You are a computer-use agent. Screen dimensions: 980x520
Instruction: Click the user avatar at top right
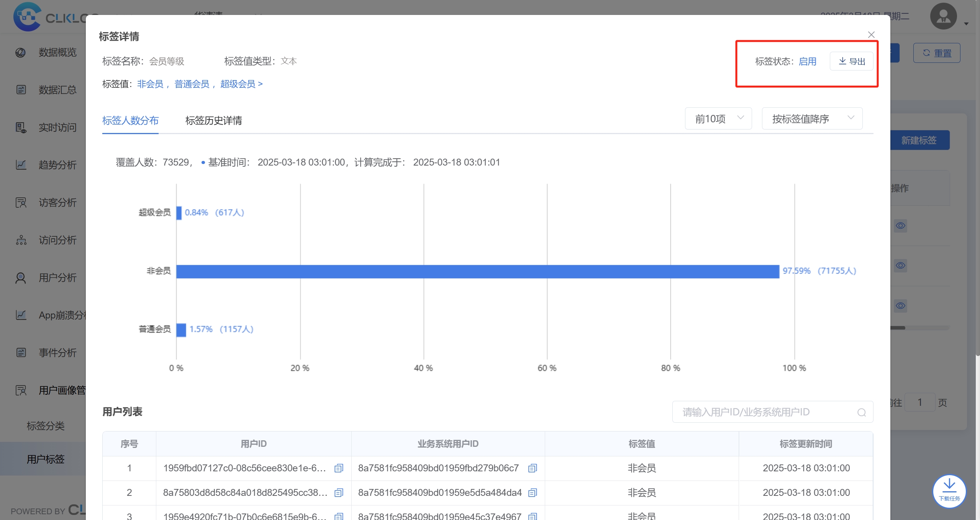coord(943,16)
